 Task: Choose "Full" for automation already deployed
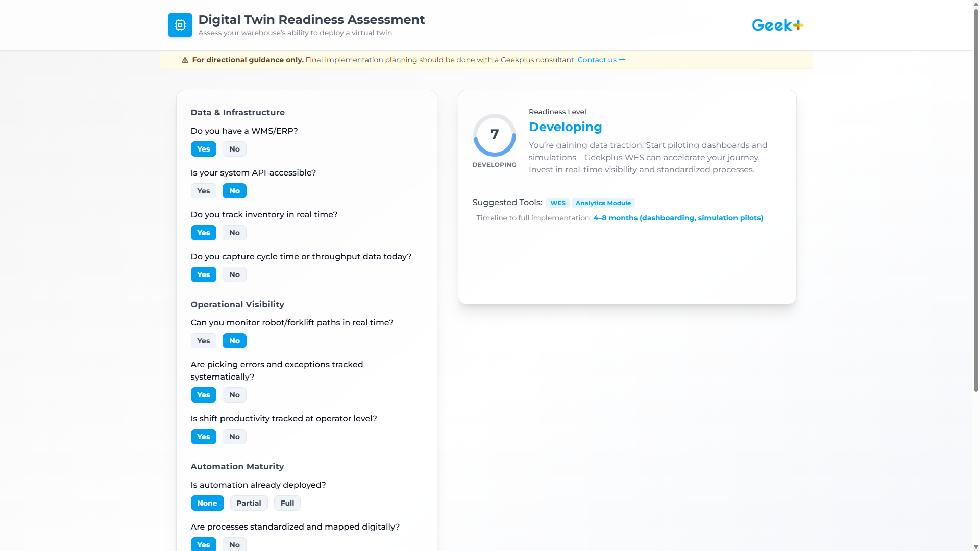(x=287, y=503)
